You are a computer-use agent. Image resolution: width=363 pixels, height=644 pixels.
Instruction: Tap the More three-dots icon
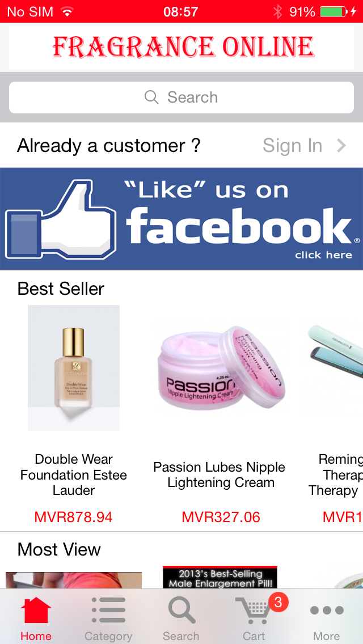[x=327, y=611]
